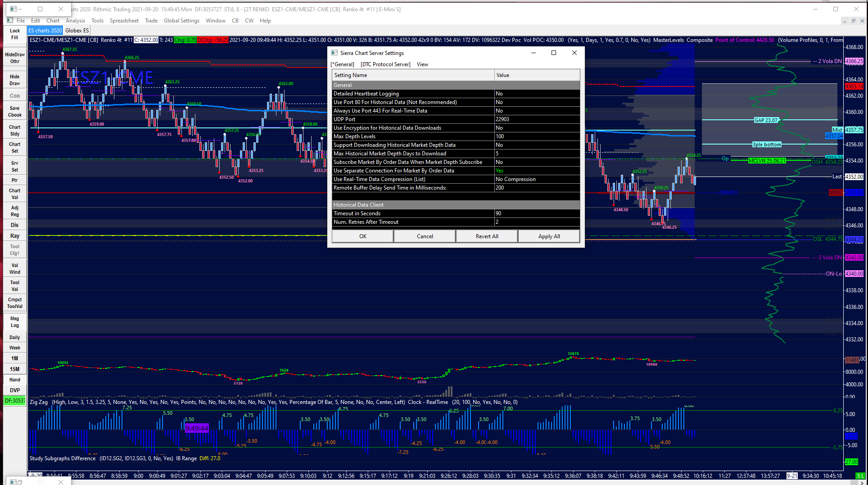This screenshot has height=485, width=868.
Task: Open Chart Stdy from left toolbar
Action: coord(15,131)
